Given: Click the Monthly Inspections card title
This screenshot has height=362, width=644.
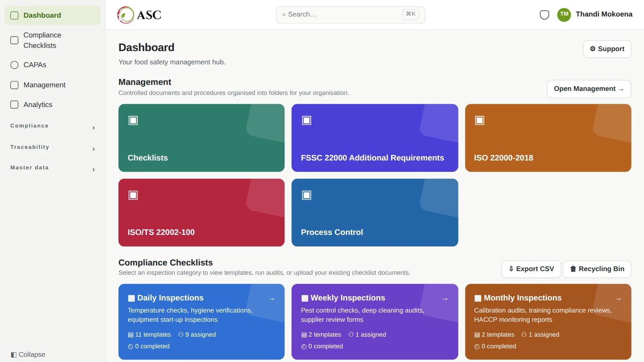Looking at the screenshot, I should click(522, 298).
